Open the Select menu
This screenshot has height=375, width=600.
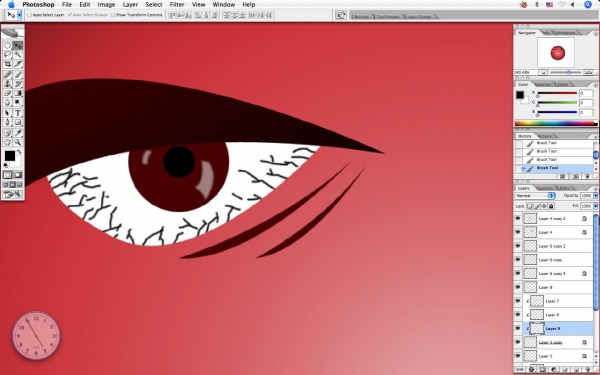click(154, 5)
